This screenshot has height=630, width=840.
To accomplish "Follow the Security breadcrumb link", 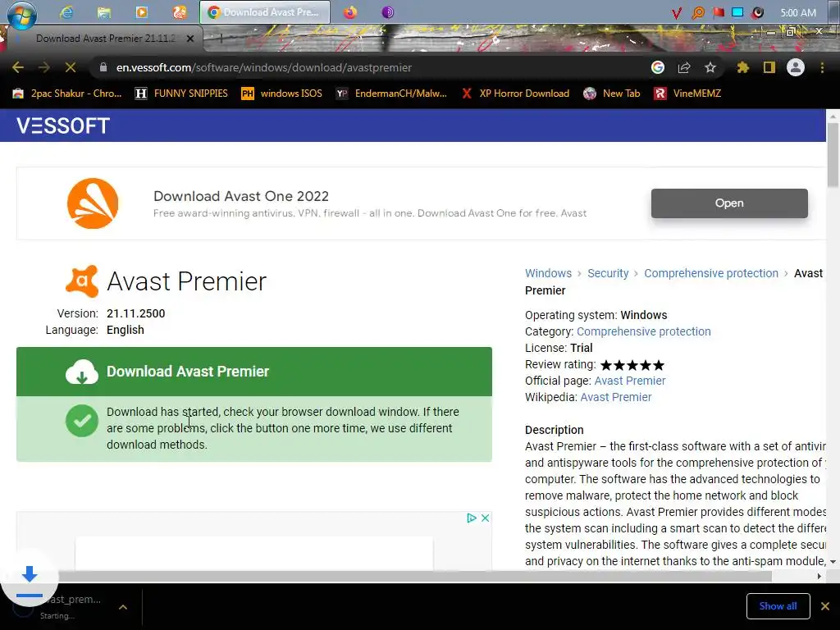I will 608,273.
